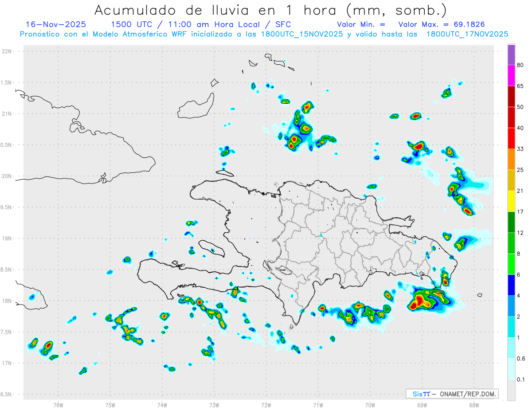Pick the orange legend swatch between 25 and 33
Viewport: 532px width, 411px height.
(511, 159)
